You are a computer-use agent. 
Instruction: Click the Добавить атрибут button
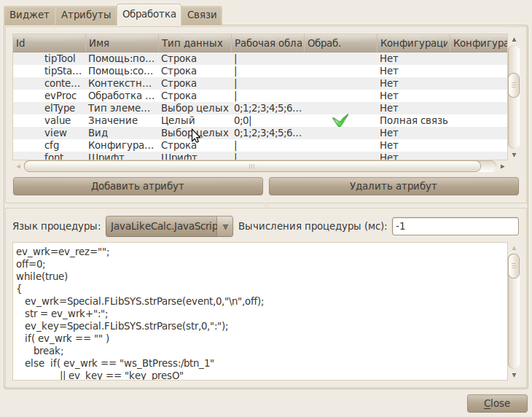coord(138,186)
